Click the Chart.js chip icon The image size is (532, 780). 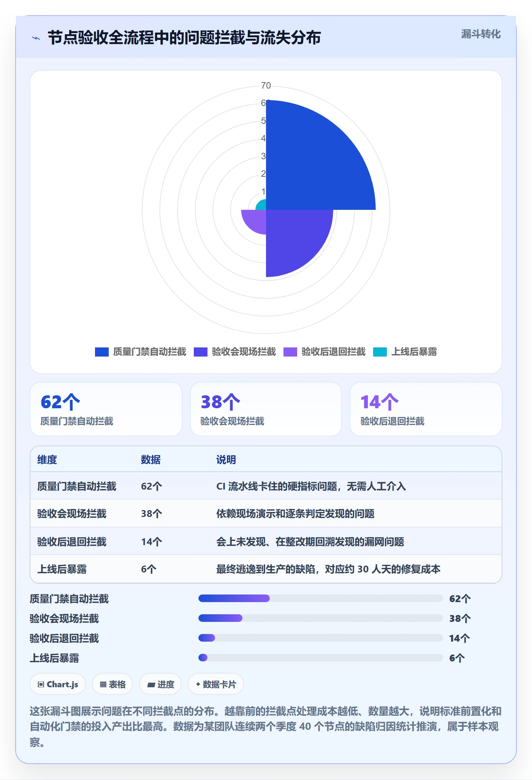pos(41,685)
